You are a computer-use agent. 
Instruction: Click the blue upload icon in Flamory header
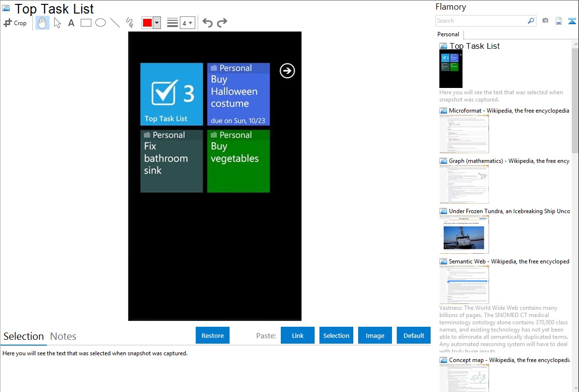[x=572, y=21]
